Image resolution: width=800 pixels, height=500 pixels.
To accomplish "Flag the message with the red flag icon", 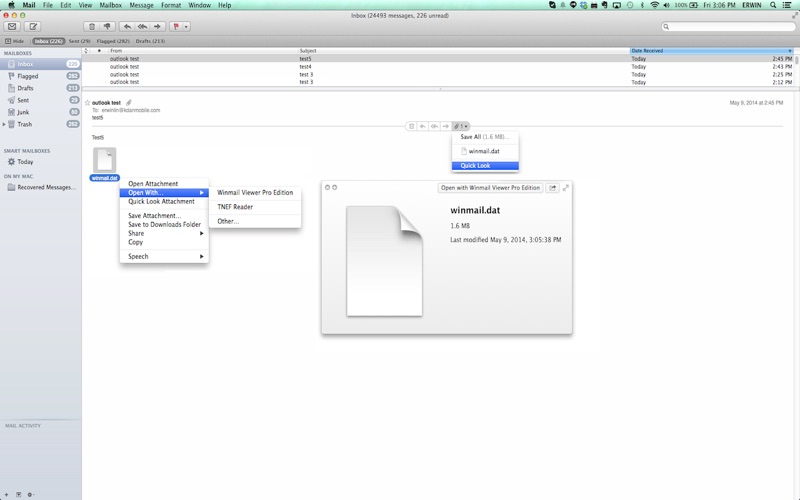I will pyautogui.click(x=176, y=27).
